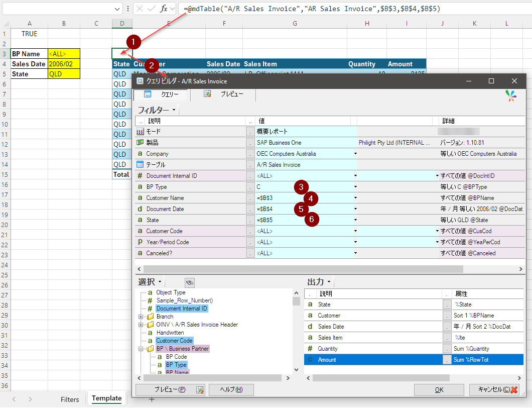
Task: Select Sample_Row_Number() tree item
Action: [x=185, y=300]
